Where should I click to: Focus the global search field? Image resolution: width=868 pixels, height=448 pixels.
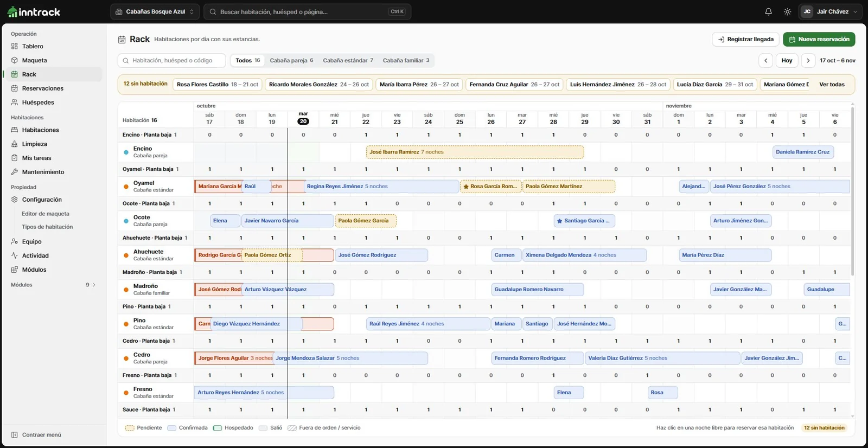[307, 11]
